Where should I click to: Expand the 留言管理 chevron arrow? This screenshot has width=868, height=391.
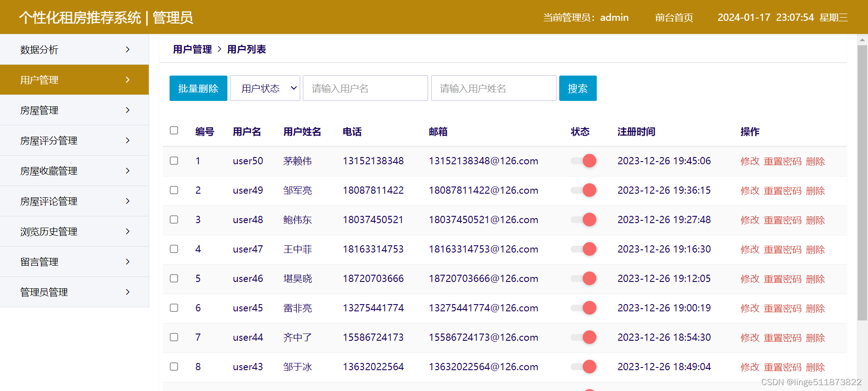(x=127, y=262)
